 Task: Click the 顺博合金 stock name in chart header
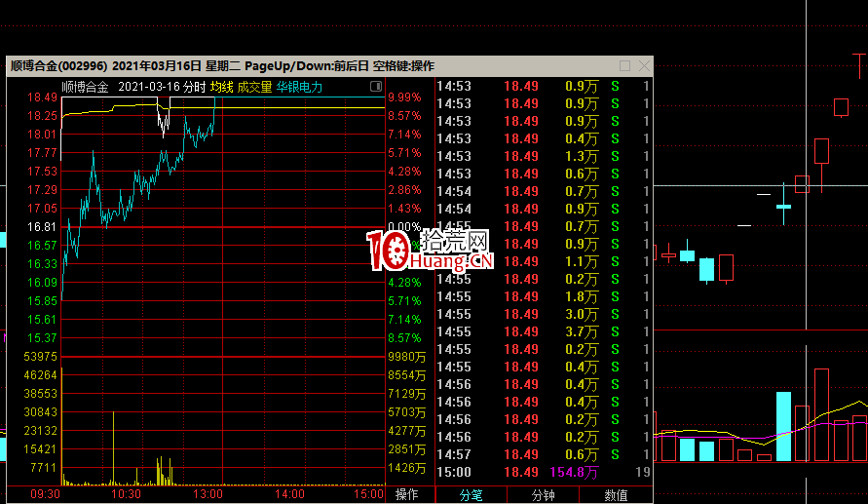85,87
